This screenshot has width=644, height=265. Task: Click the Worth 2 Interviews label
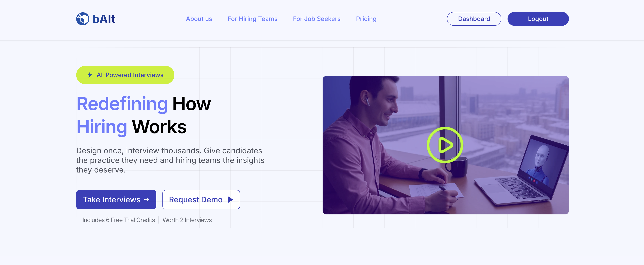tap(187, 220)
